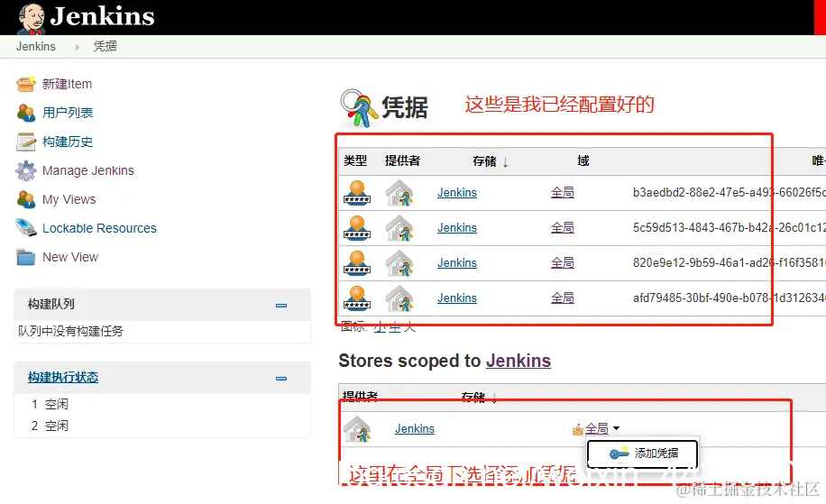Open Jenkins store link in 5c59d513 row
The image size is (826, 504).
456,228
